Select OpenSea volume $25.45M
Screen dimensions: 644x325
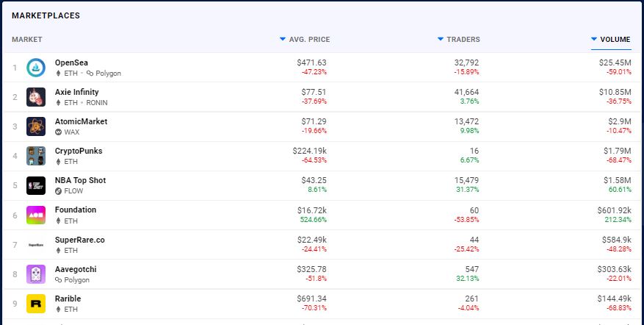coord(615,63)
